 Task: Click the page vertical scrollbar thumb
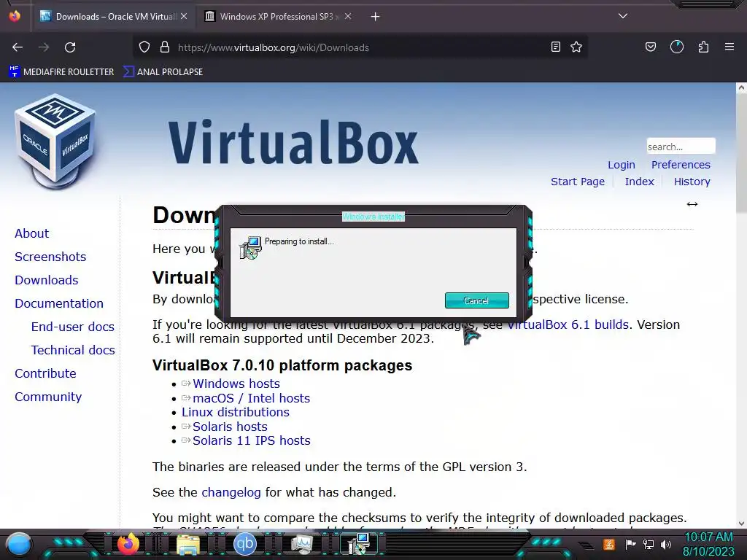741,152
